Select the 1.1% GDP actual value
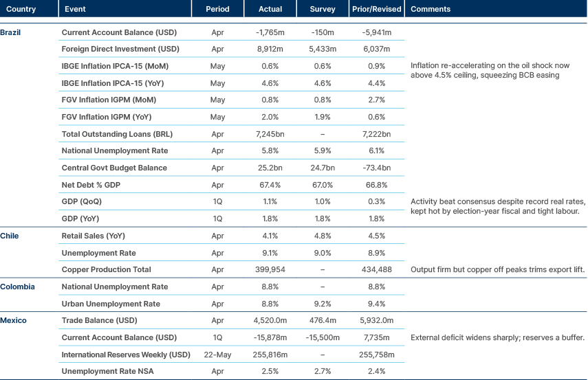Viewport: 588px width, 380px height. click(270, 201)
